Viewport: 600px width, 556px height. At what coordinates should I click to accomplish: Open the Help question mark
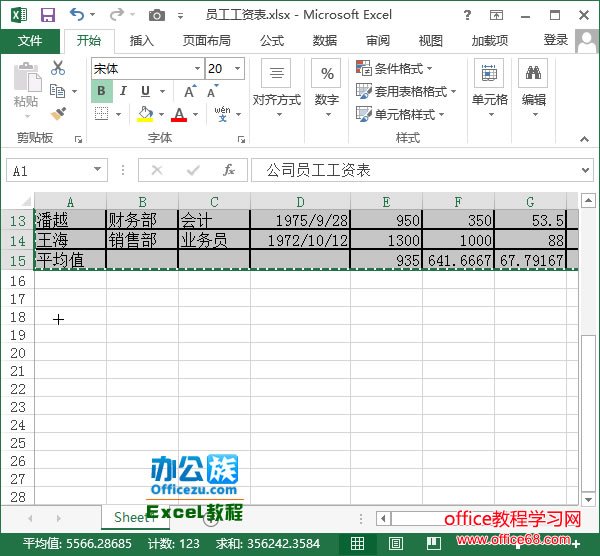click(x=467, y=15)
